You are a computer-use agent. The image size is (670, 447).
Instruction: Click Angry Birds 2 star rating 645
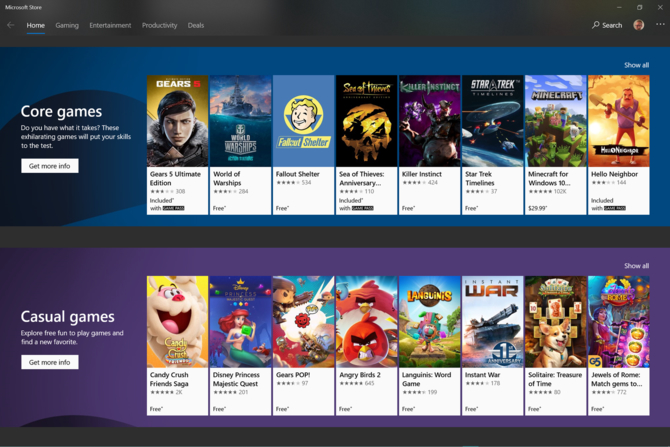coord(357,383)
